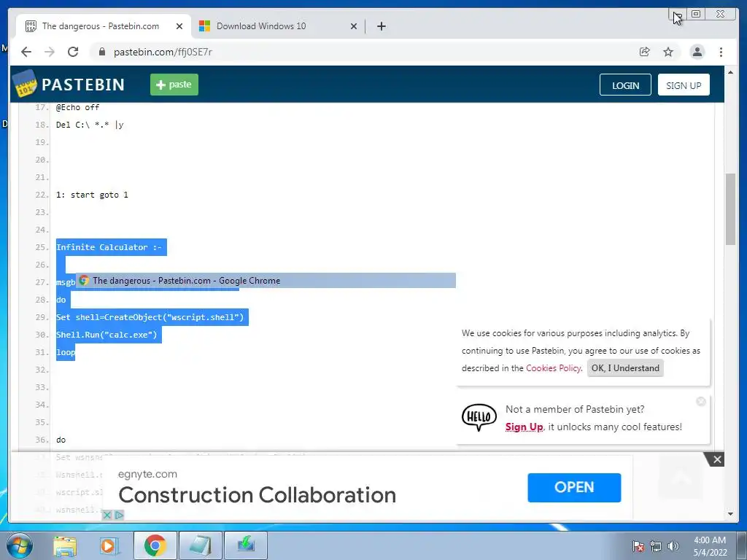747x560 pixels.
Task: Launch Windows Media Player from the taskbar
Action: (109, 545)
